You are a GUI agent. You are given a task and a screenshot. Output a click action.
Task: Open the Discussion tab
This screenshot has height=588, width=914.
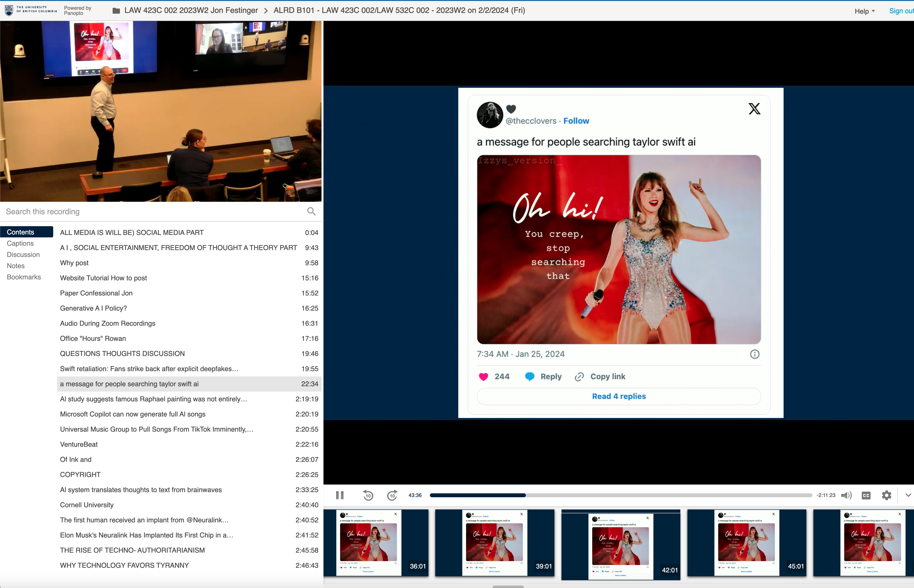click(23, 254)
